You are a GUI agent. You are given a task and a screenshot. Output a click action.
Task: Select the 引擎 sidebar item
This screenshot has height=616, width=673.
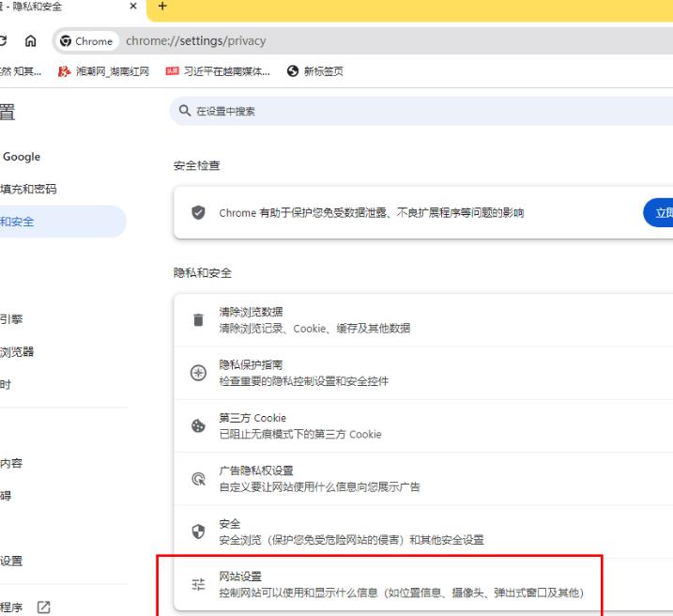(11, 319)
